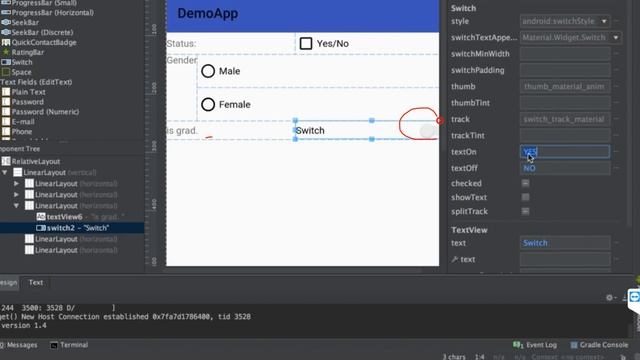Select the QuickContactBadge icon
Image resolution: width=640 pixels, height=360 pixels.
pos(6,42)
